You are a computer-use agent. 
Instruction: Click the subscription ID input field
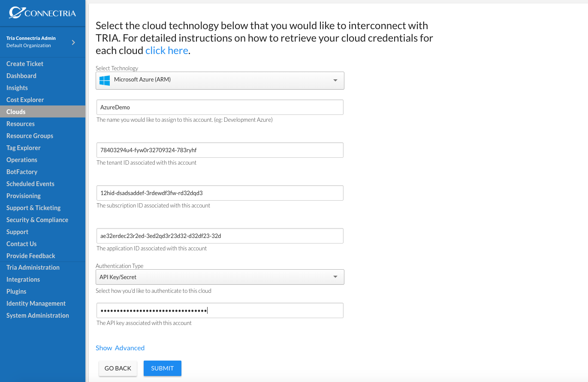tap(220, 193)
